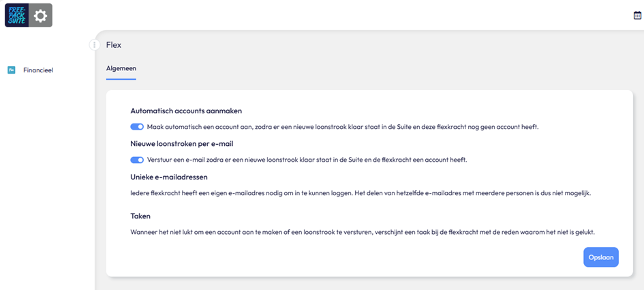Switch to the Algemeen tab
The width and height of the screenshot is (644, 290).
[121, 68]
